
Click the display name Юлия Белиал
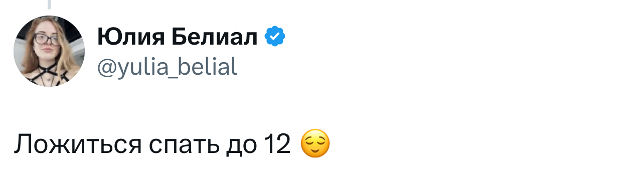pyautogui.click(x=178, y=37)
